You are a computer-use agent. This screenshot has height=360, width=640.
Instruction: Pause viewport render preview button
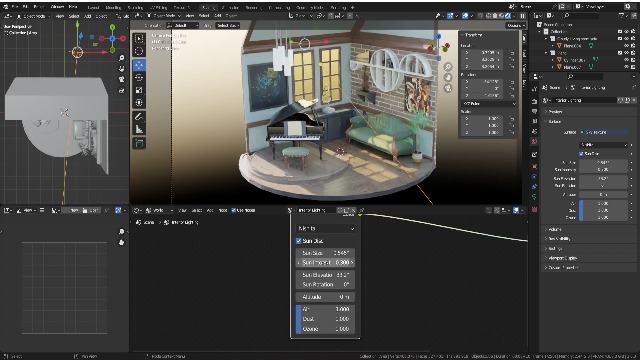(522, 16)
